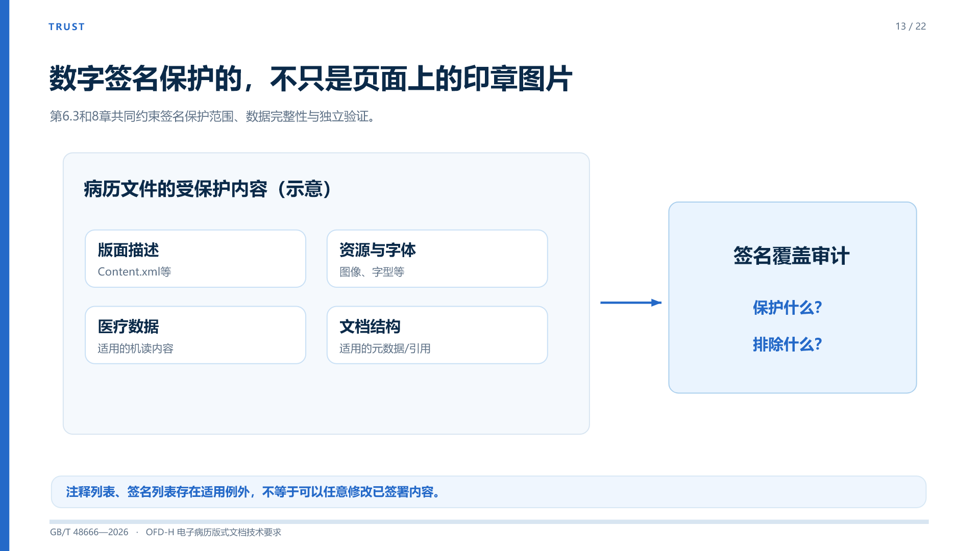
Task: Click the footer text GB/T 48666—2026
Action: click(x=89, y=532)
